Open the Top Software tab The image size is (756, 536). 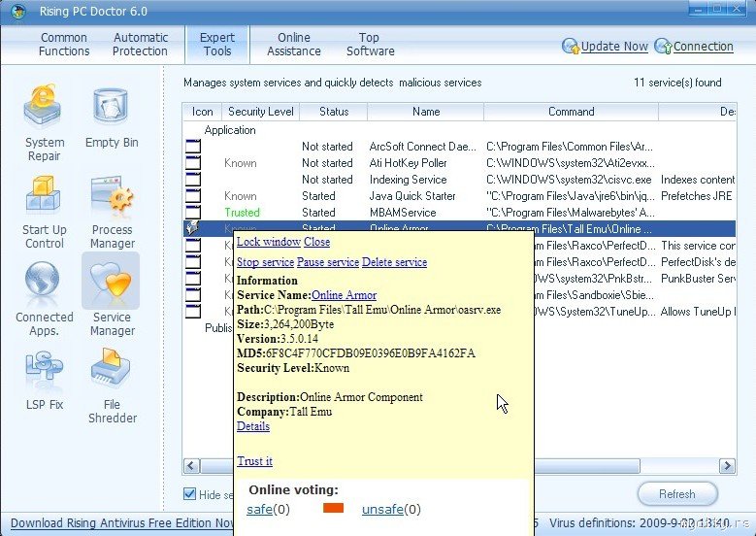pyautogui.click(x=370, y=45)
